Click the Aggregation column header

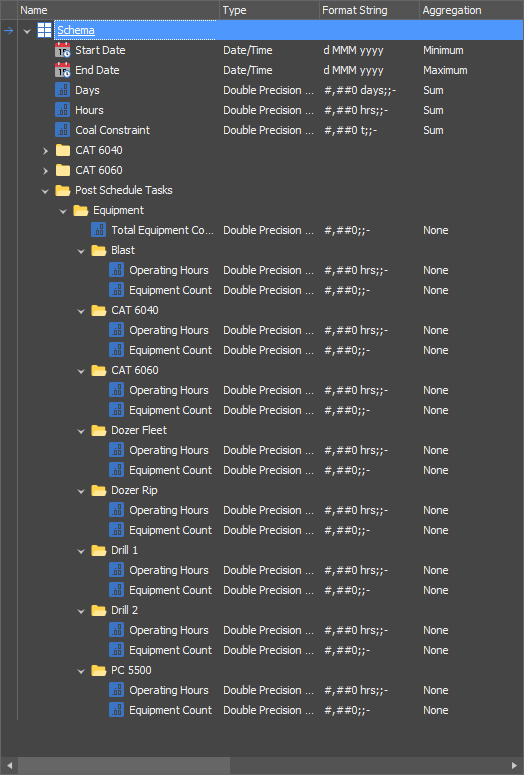[472, 10]
